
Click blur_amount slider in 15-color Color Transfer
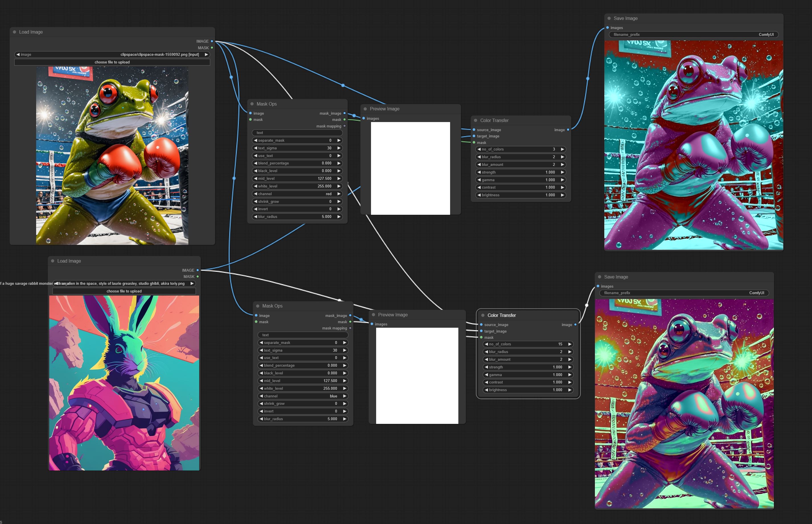pos(528,360)
